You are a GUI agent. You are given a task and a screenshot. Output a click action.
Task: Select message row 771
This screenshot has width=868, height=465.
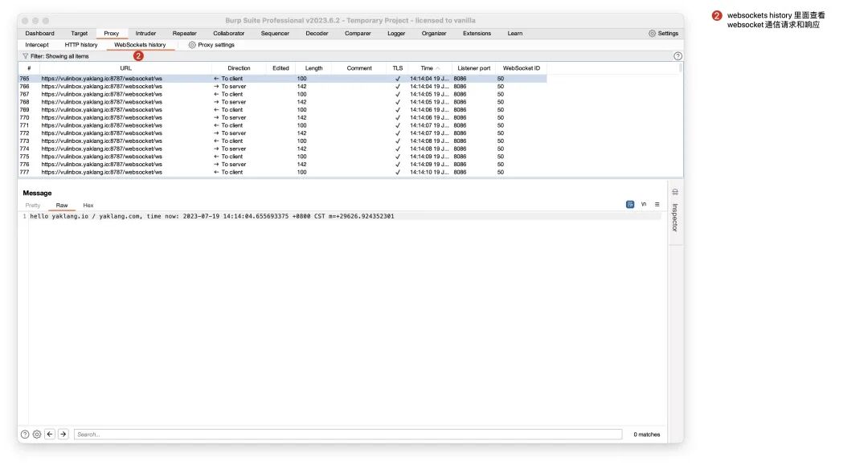point(282,125)
